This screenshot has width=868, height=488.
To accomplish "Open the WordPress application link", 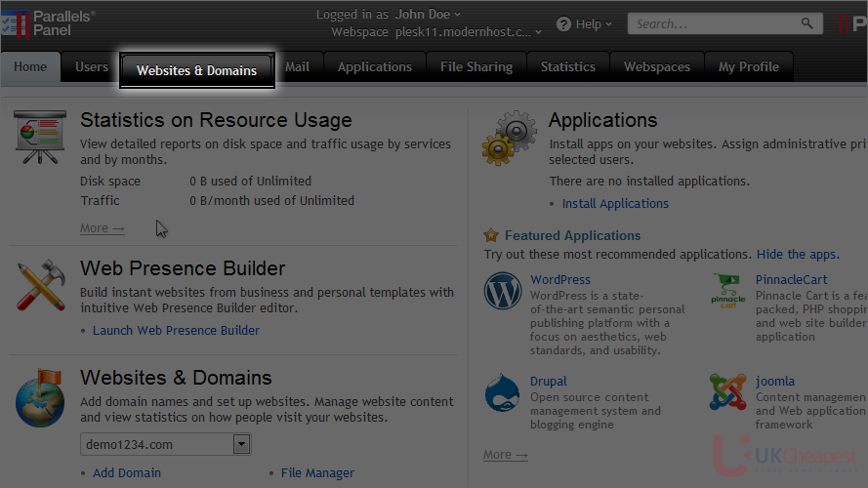I will [560, 280].
